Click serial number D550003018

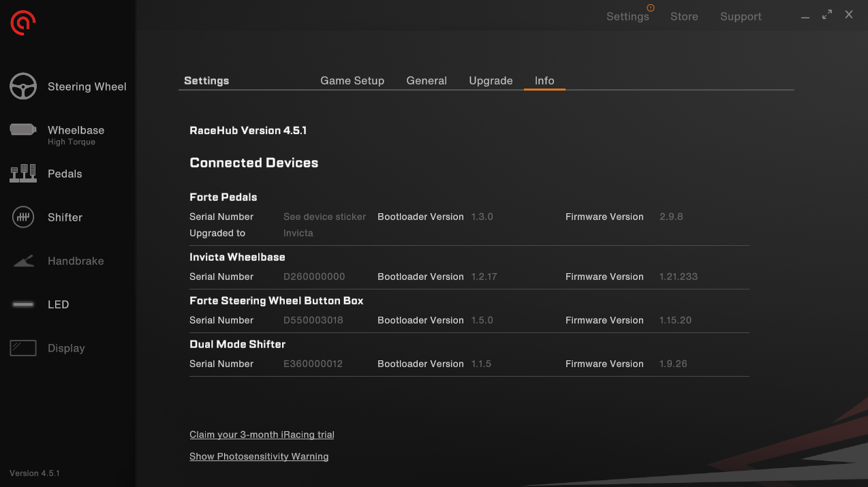[313, 320]
